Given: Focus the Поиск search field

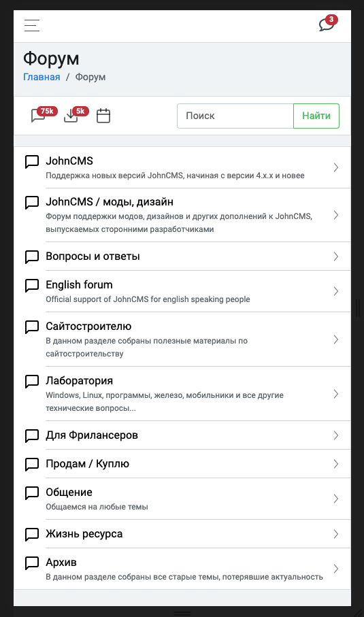Looking at the screenshot, I should point(235,116).
